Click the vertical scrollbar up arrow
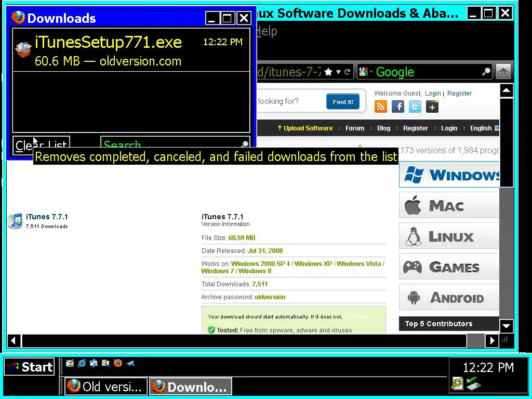The width and height of the screenshot is (532, 399). point(506,90)
